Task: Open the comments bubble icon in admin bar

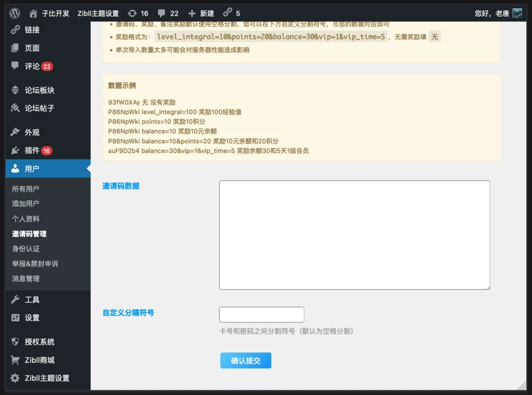Action: coord(162,13)
